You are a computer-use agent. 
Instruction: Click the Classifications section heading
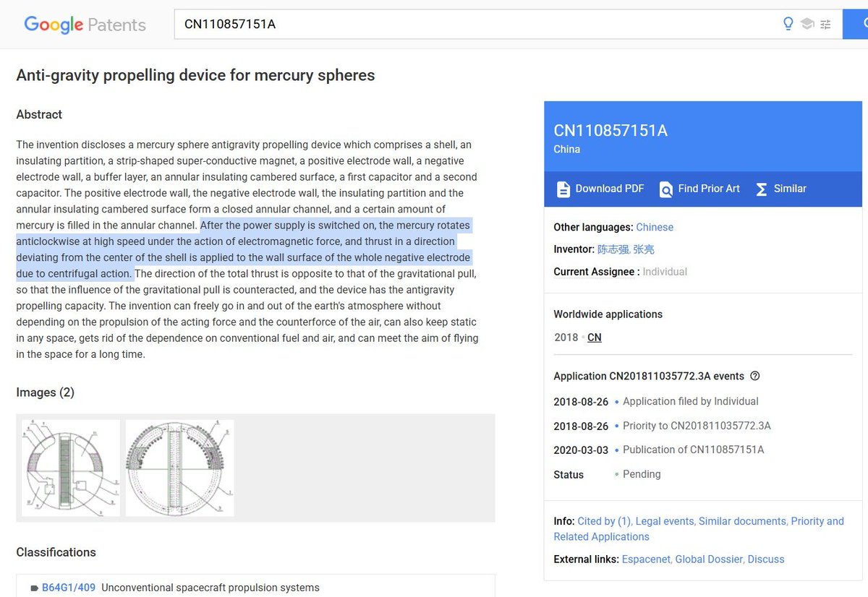click(x=56, y=552)
